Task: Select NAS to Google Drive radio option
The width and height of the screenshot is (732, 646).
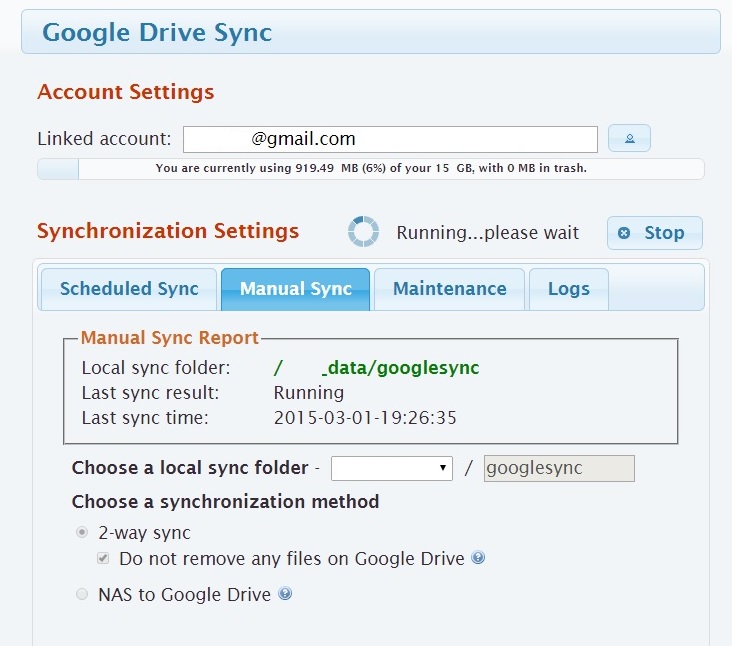Action: point(82,594)
